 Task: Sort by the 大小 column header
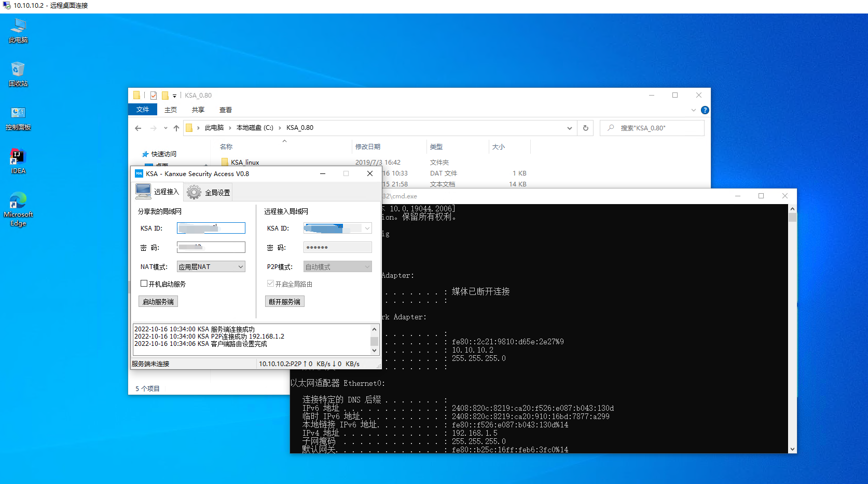pos(499,147)
